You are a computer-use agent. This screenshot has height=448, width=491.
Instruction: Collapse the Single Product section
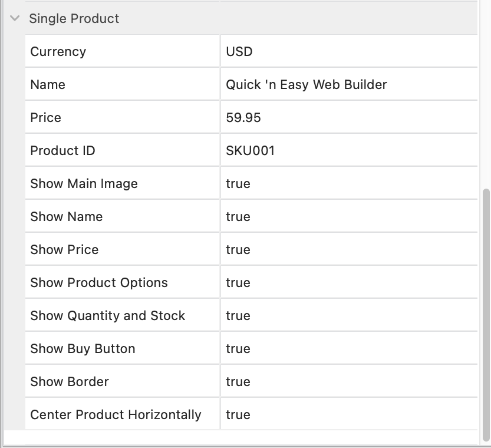(x=14, y=18)
